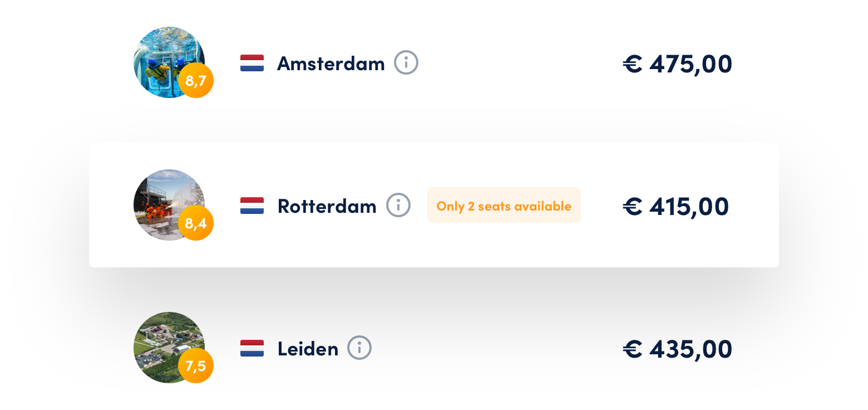Select the 8,4 rating badge for Rotterdam

[196, 222]
